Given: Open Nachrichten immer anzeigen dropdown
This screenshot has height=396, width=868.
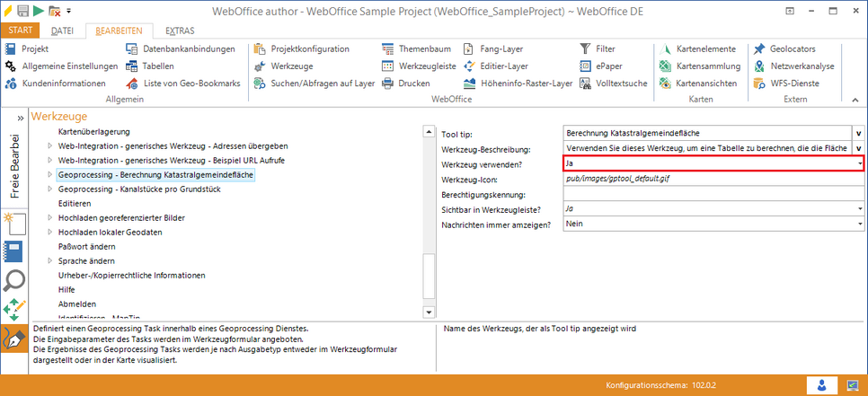Looking at the screenshot, I should [x=860, y=224].
